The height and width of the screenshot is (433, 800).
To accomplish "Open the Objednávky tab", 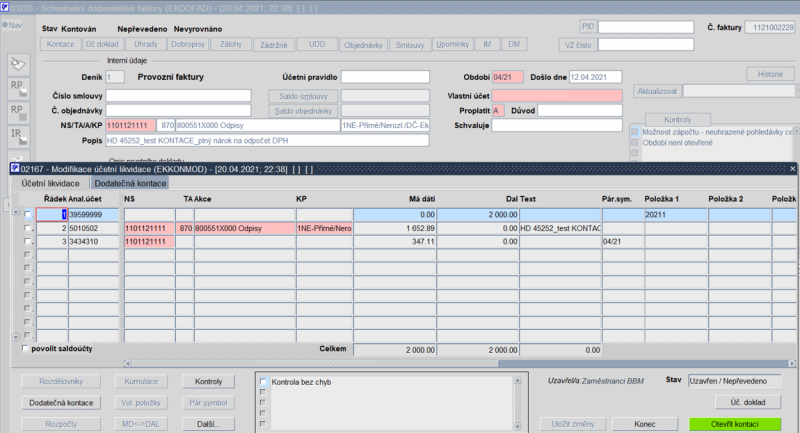I will (363, 45).
